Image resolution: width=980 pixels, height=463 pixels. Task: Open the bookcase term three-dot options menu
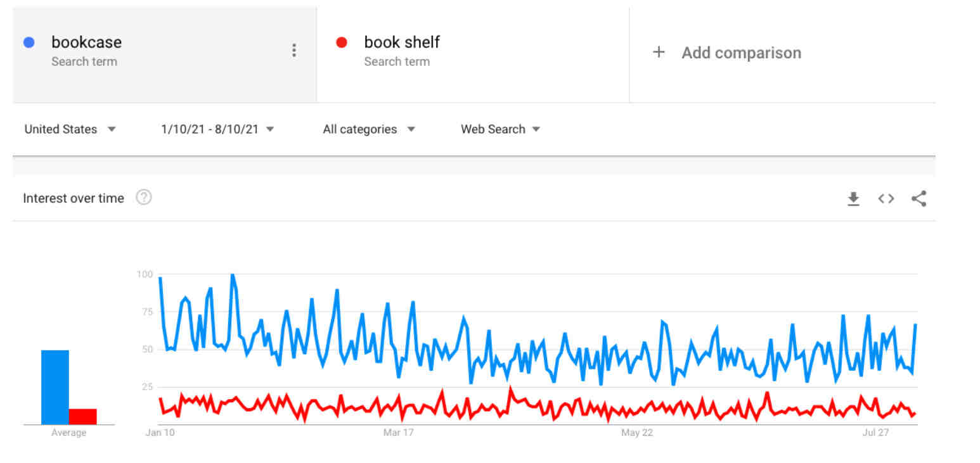click(293, 51)
